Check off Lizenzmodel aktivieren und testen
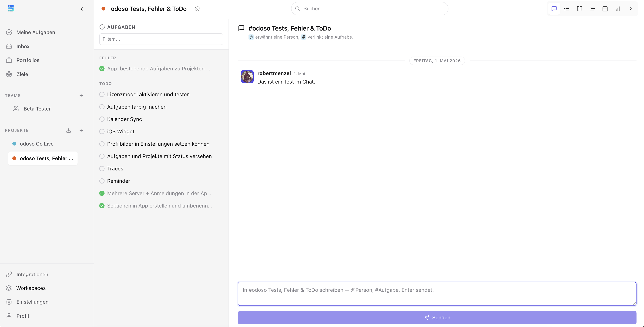Screen dimensions: 644x327 [102, 95]
